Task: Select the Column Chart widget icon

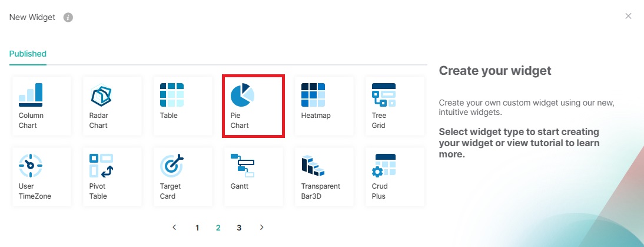Action: click(x=31, y=95)
